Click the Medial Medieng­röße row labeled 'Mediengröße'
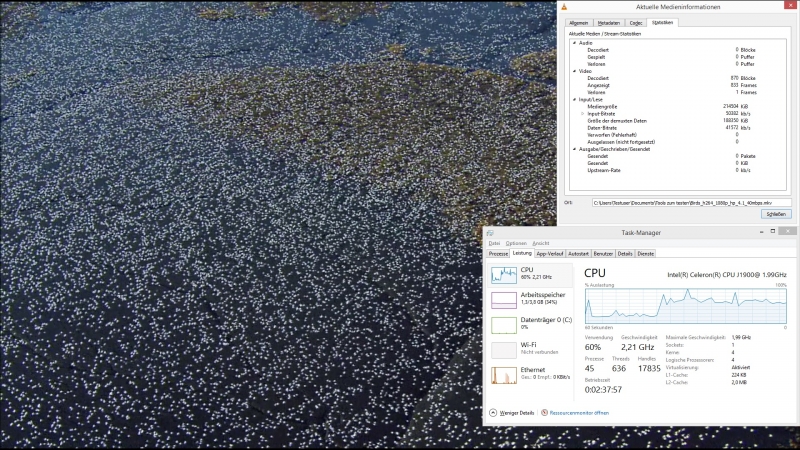This screenshot has width=800, height=450. pyautogui.click(x=679, y=107)
